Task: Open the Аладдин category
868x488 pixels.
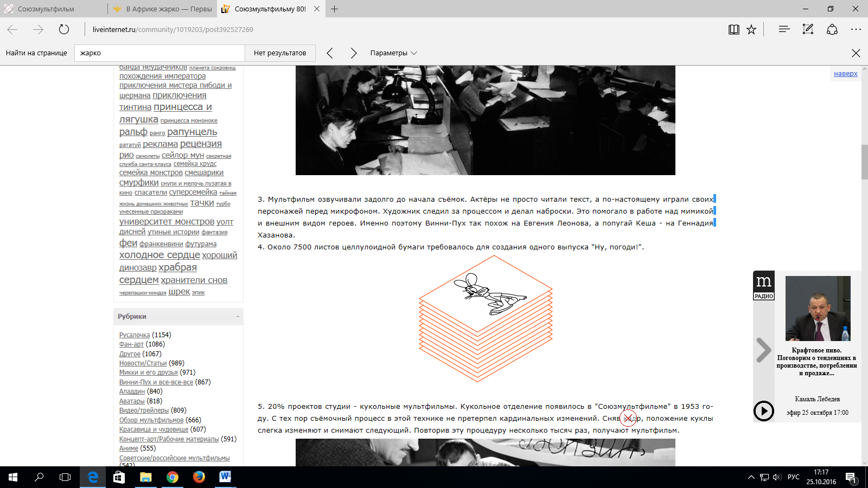Action: pyautogui.click(x=132, y=391)
